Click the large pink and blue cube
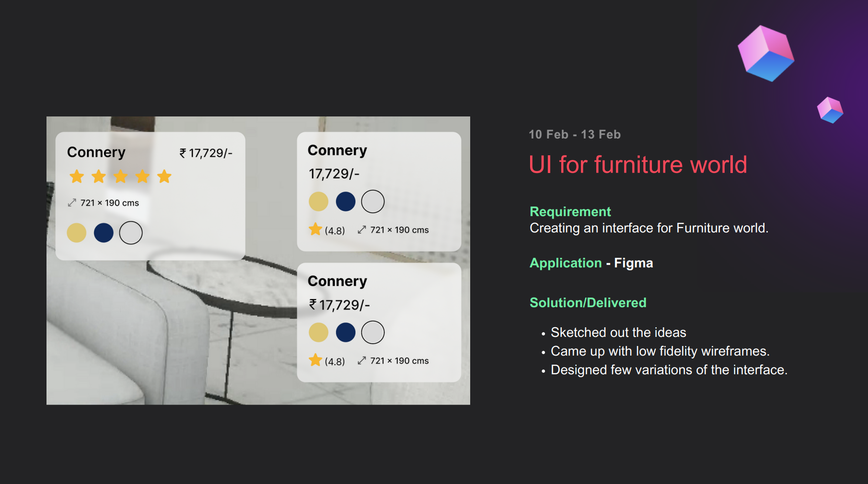The width and height of the screenshot is (868, 484). tap(765, 53)
